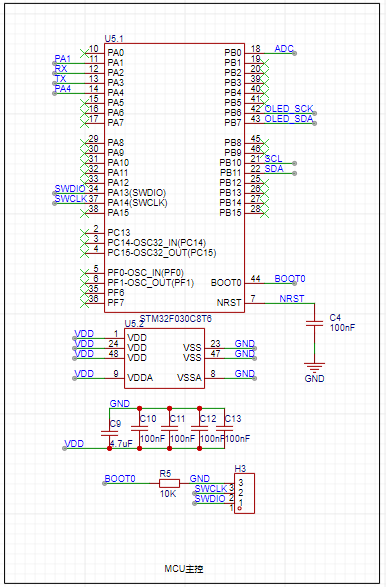
Task: Select capacitor C9 4.7uF symbol
Action: (109, 434)
